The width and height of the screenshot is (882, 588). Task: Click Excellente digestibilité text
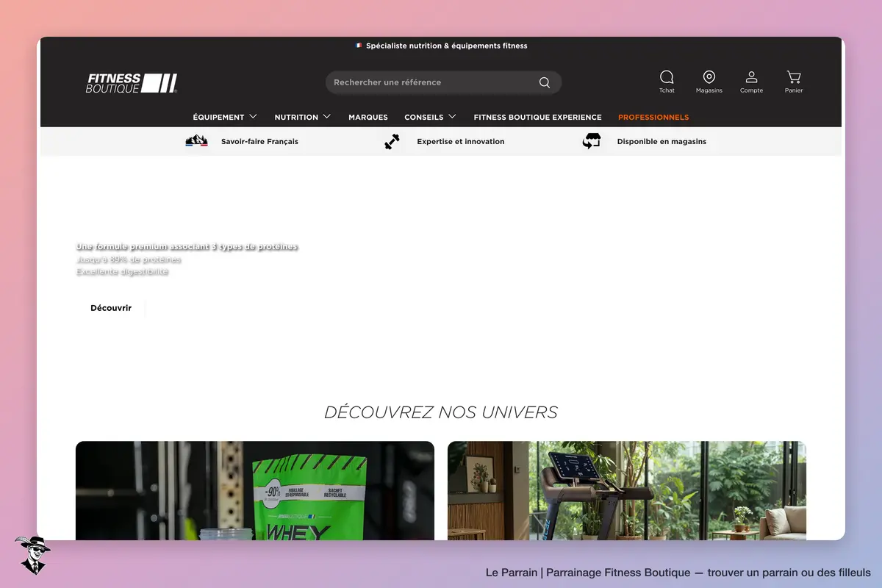(122, 272)
